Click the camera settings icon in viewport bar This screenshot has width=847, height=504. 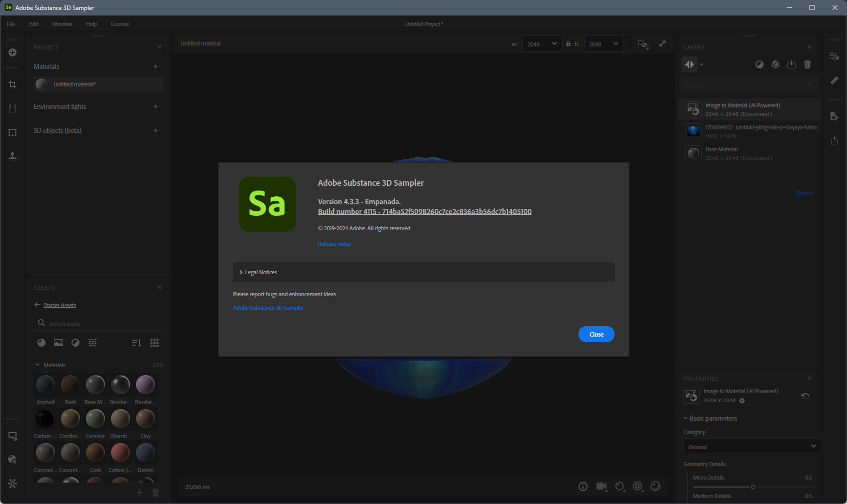(x=601, y=487)
